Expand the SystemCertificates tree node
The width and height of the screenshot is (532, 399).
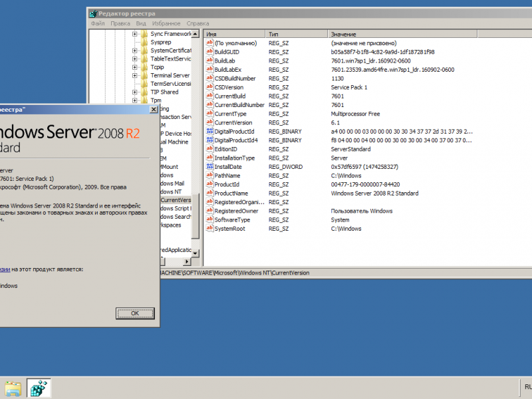pos(135,51)
